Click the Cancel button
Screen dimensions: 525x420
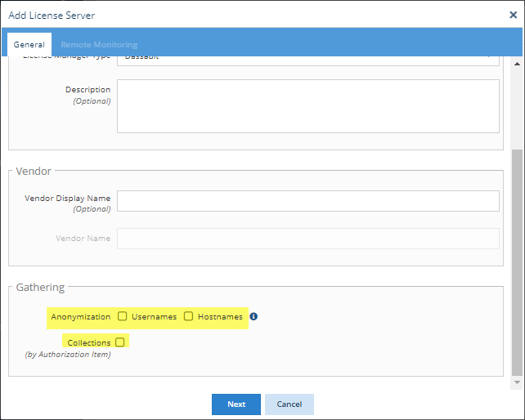(x=289, y=404)
